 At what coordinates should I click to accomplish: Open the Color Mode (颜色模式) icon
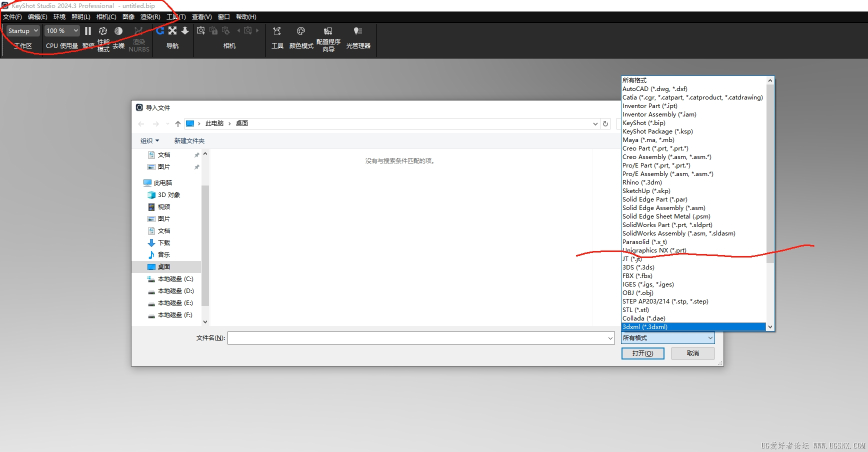[301, 31]
